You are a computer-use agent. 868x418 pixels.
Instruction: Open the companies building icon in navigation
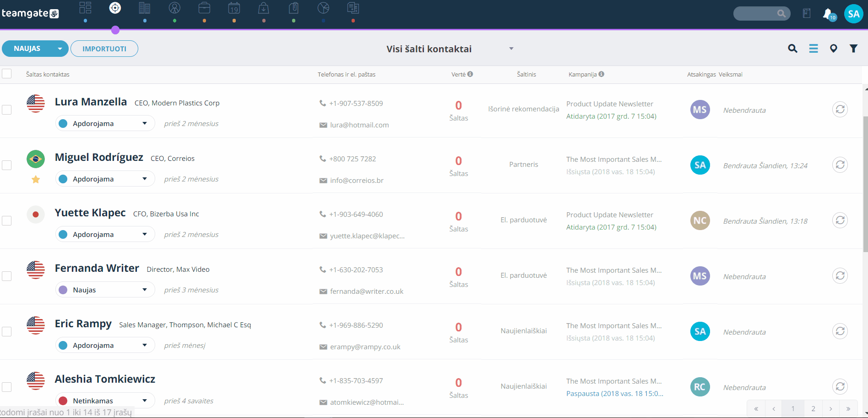click(145, 8)
